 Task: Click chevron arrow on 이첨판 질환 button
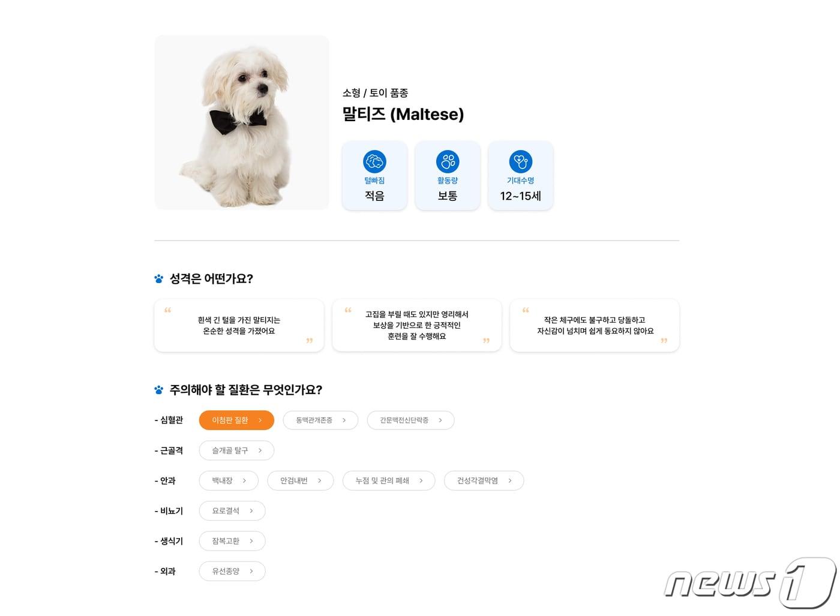260,420
